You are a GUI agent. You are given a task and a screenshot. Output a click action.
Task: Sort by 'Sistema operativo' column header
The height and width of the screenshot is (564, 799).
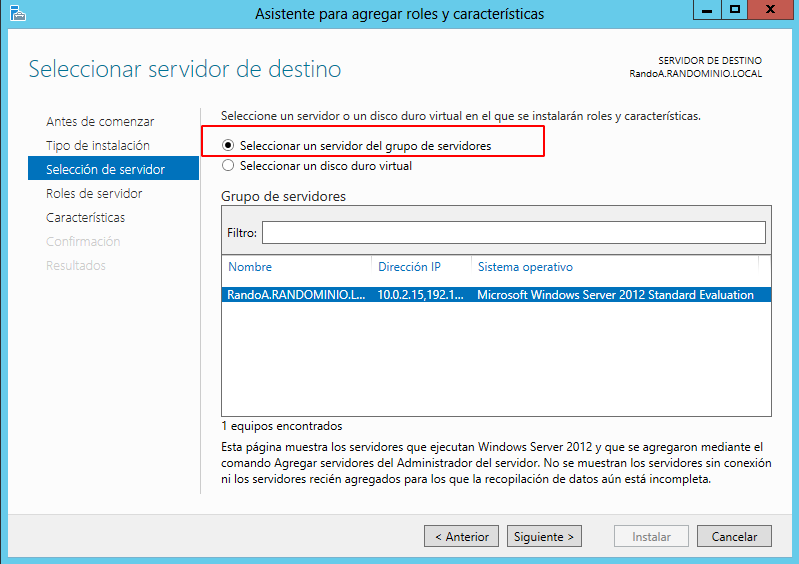point(525,266)
